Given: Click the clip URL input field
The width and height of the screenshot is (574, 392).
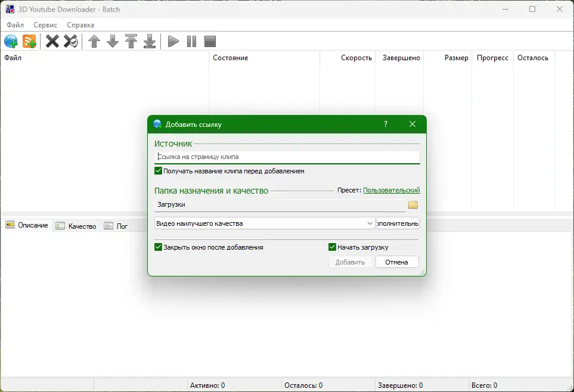Looking at the screenshot, I should click(286, 156).
